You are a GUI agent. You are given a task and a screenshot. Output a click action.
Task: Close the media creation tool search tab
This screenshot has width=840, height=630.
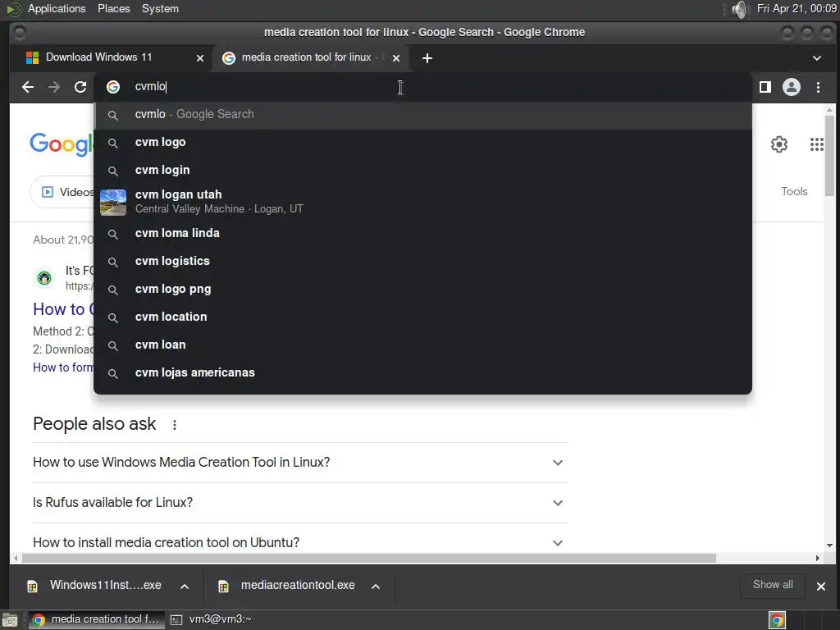pyautogui.click(x=396, y=58)
